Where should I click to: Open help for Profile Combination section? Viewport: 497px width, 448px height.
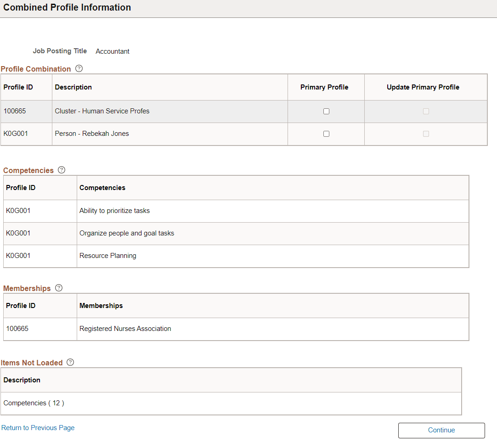click(79, 68)
